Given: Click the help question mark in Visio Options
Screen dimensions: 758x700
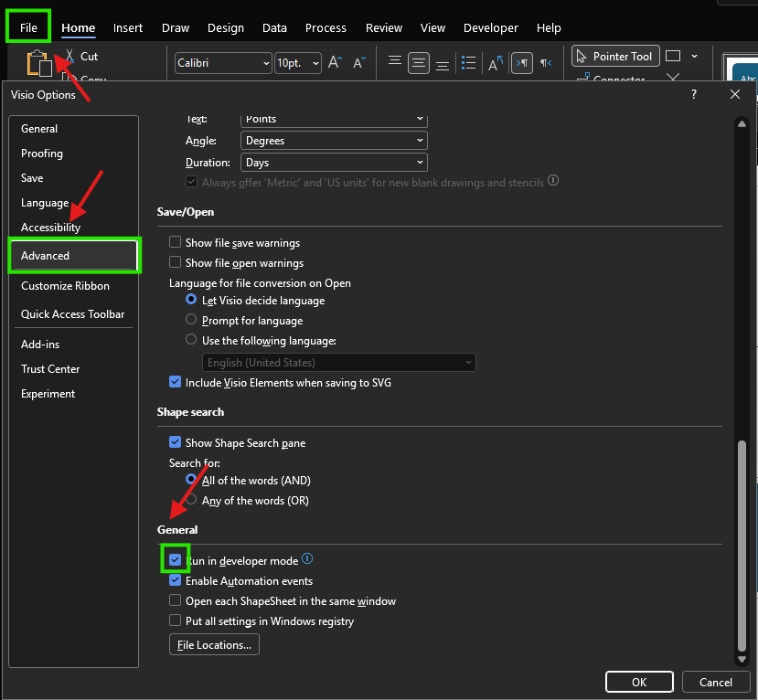Looking at the screenshot, I should (x=694, y=94).
